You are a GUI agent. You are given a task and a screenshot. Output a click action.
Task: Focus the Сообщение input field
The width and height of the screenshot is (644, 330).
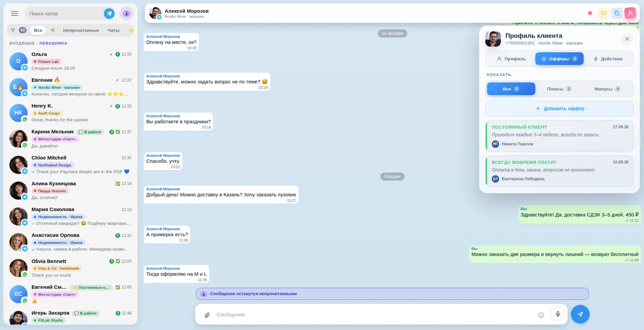[x=374, y=315]
